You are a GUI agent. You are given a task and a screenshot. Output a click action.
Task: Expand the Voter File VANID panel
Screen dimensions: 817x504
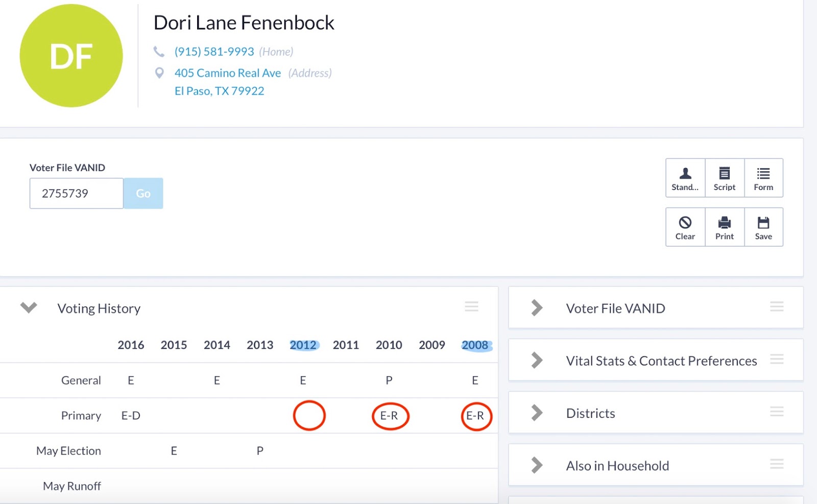[x=537, y=308]
